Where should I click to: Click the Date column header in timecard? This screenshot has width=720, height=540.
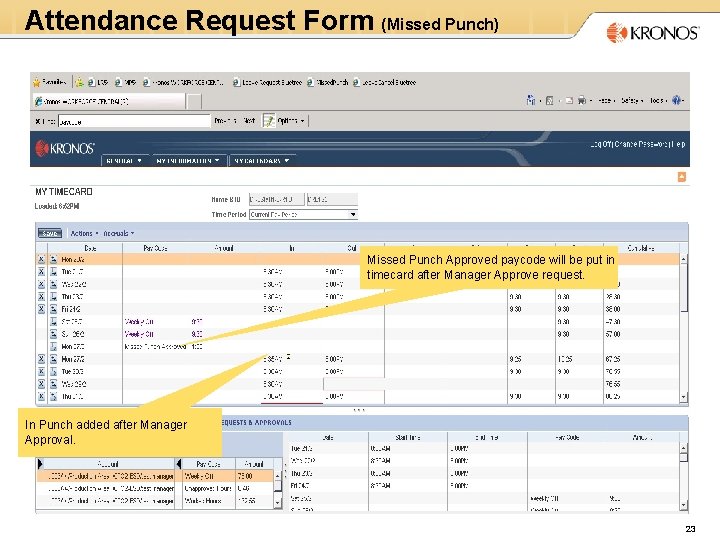[x=90, y=248]
